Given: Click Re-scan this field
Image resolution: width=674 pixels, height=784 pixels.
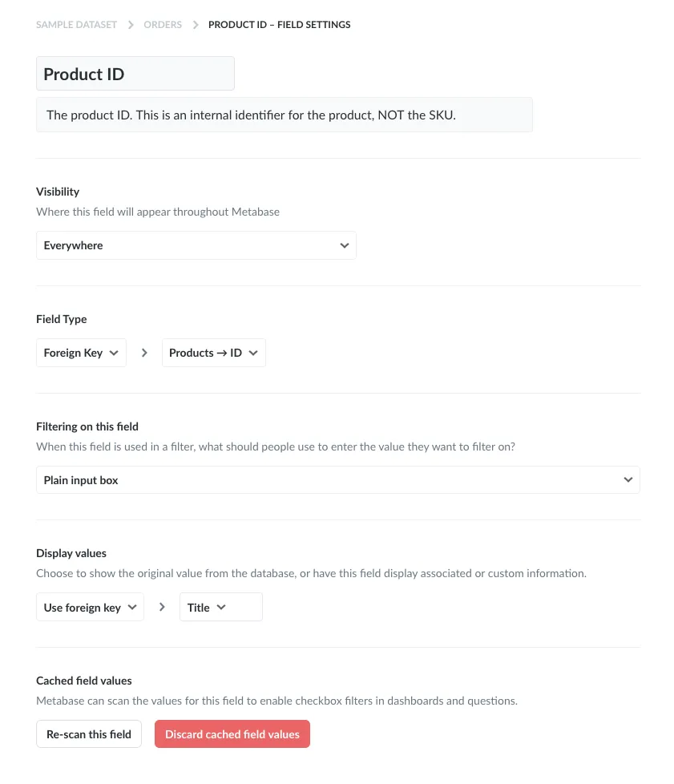Looking at the screenshot, I should point(88,733).
